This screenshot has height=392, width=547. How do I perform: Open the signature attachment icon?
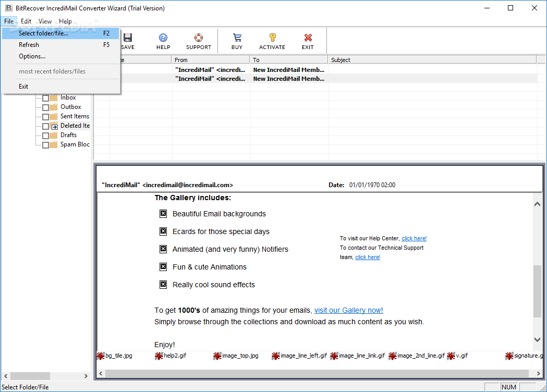click(509, 356)
